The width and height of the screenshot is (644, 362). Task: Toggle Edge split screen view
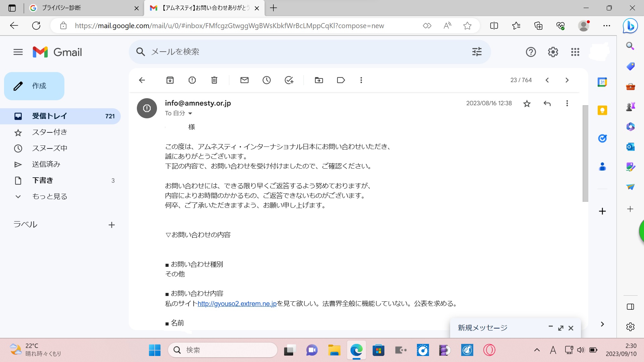click(494, 25)
